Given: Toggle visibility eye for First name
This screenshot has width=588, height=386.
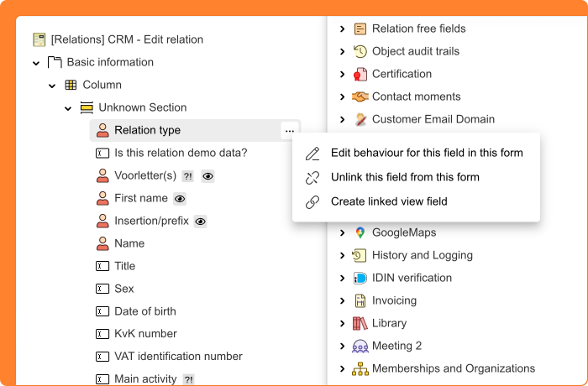Looking at the screenshot, I should [180, 199].
